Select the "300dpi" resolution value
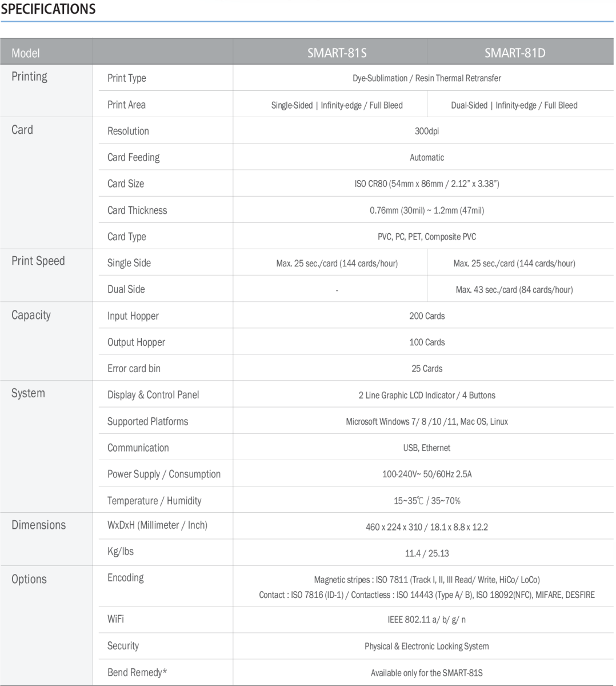 tap(427, 131)
